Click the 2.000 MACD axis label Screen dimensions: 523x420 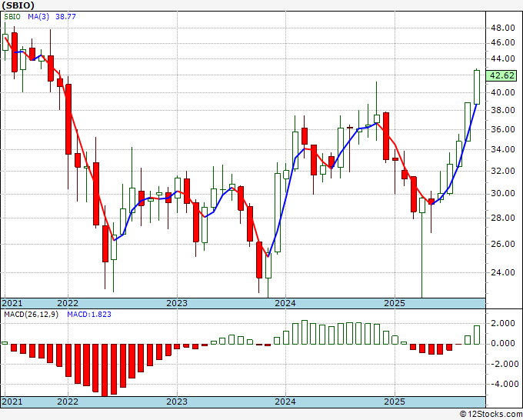click(505, 323)
